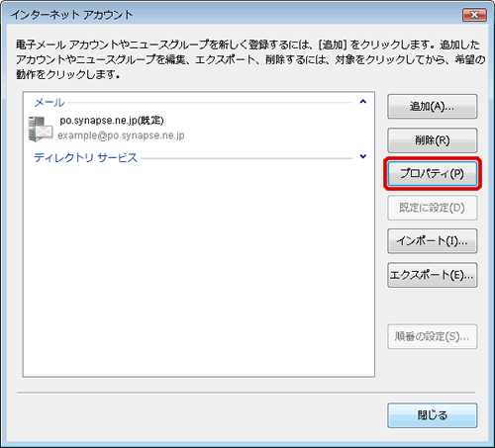Screen dimensions: 495x448
Task: Click the ディレクトリ サービス header label
Action: (86, 157)
